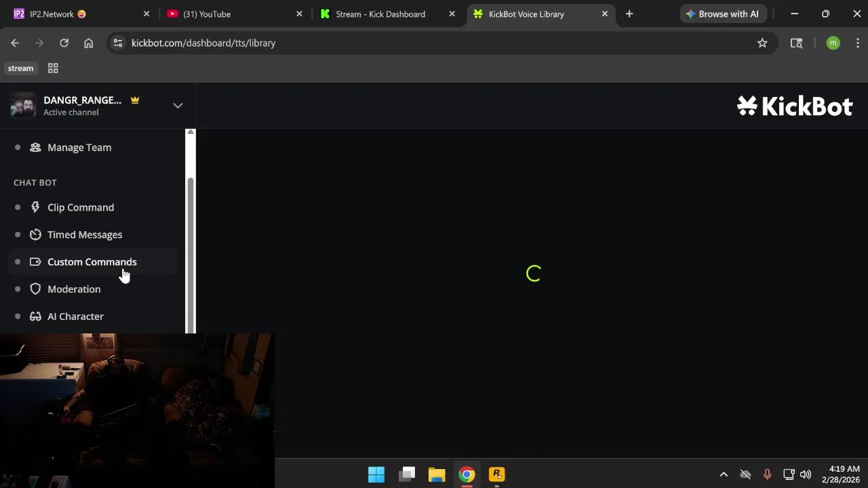
Task: Close the IP2.Network tab
Action: tap(146, 14)
